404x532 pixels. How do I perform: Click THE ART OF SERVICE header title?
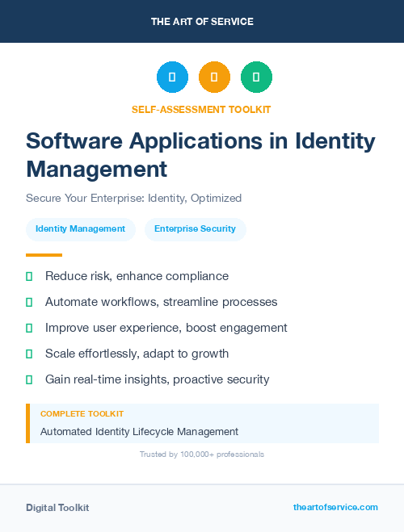(x=202, y=22)
